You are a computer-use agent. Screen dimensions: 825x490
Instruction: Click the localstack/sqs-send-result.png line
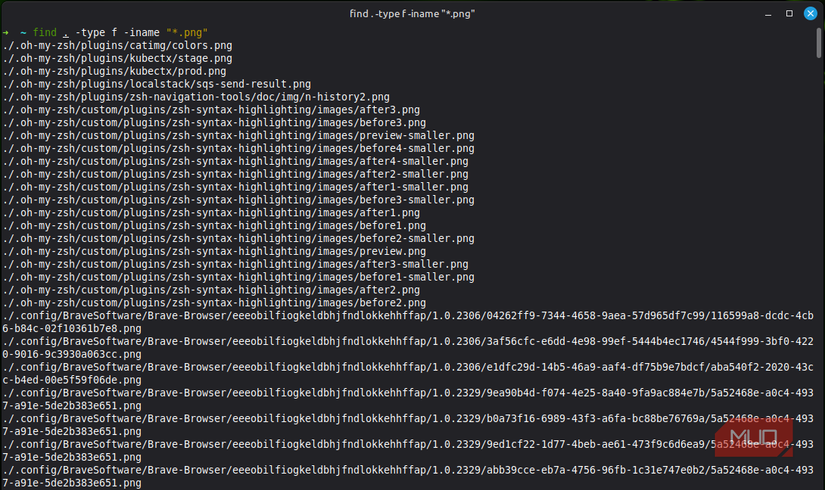[x=157, y=84]
